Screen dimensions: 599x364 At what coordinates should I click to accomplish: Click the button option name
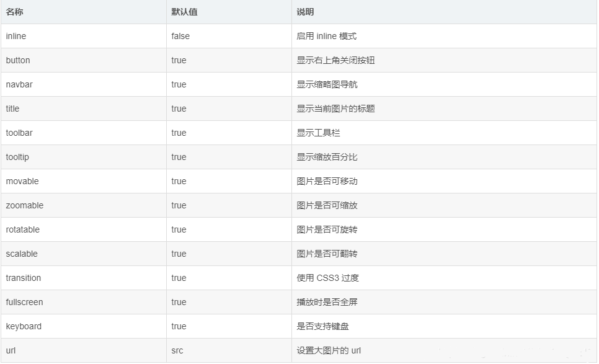pyautogui.click(x=18, y=60)
